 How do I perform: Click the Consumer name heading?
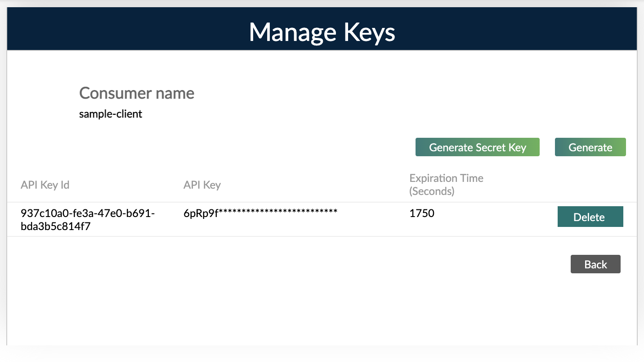(136, 93)
